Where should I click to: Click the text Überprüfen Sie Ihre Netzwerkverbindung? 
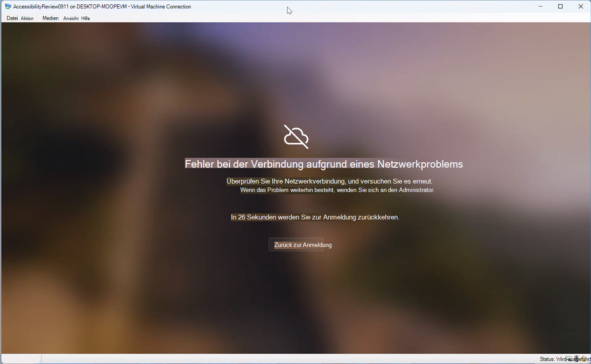coord(286,181)
